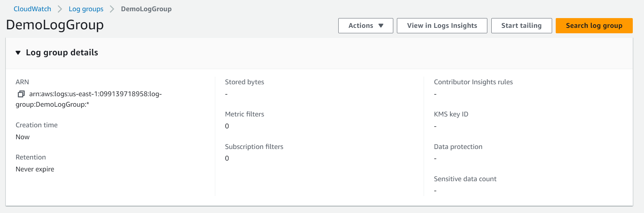Click the Creation time label
This screenshot has height=213, width=644.
pyautogui.click(x=37, y=125)
